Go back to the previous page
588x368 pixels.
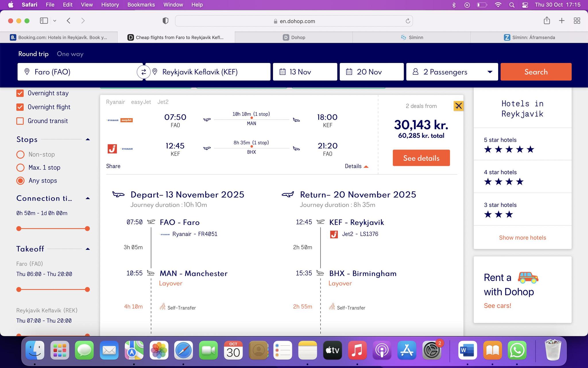coord(69,21)
